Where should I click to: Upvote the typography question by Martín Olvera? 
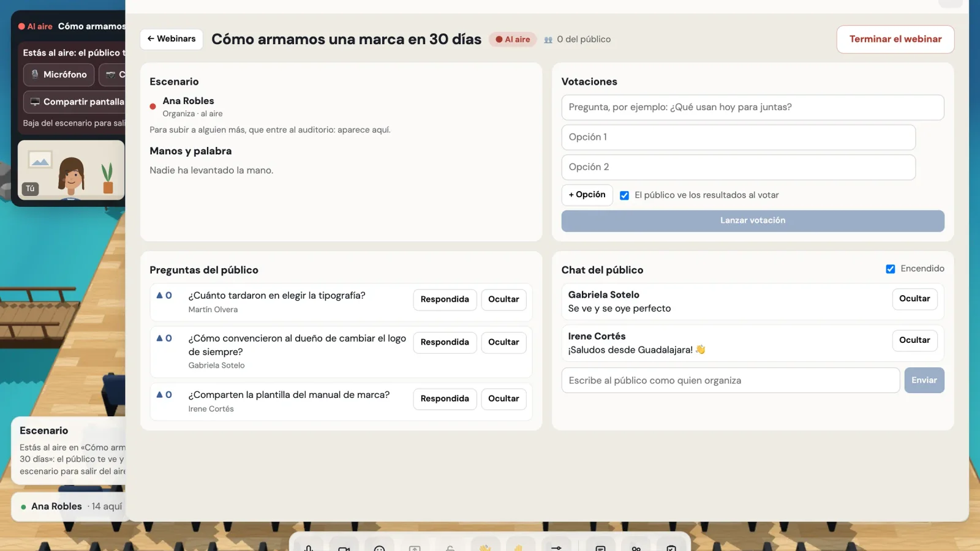coord(164,296)
